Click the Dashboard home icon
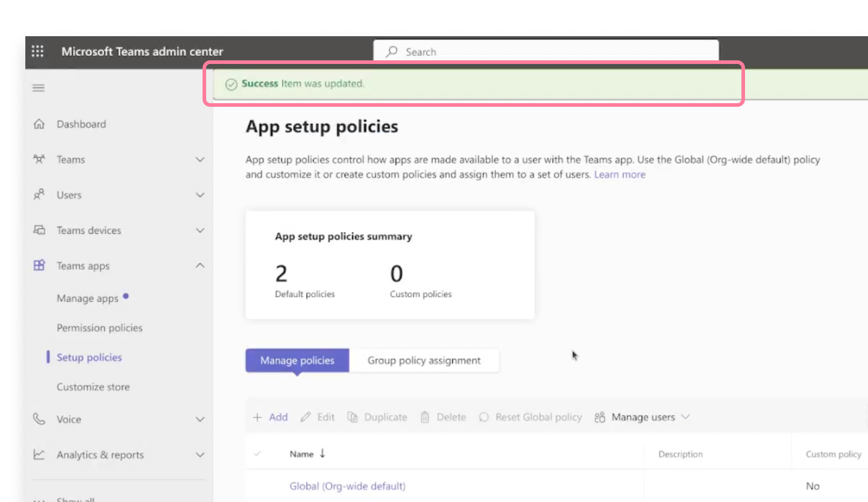Viewport: 868px width, 502px height. tap(39, 124)
